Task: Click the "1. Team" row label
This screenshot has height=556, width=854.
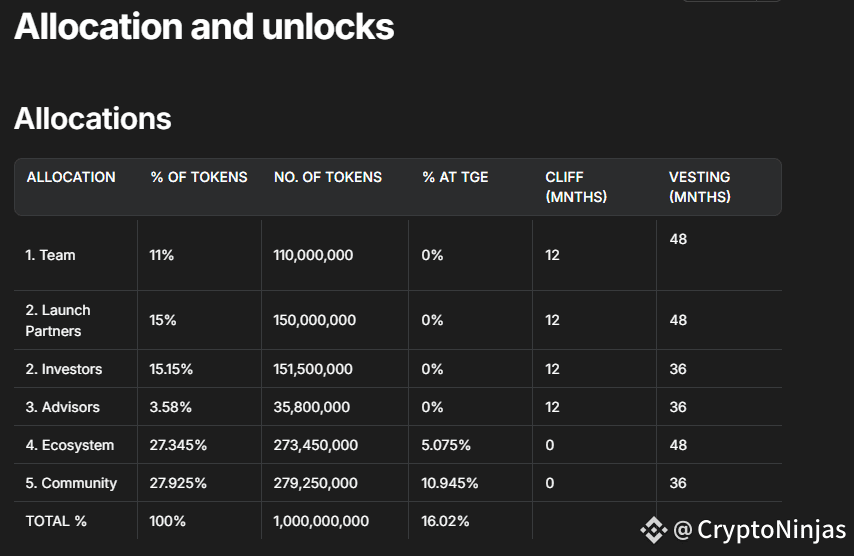Action: point(50,255)
